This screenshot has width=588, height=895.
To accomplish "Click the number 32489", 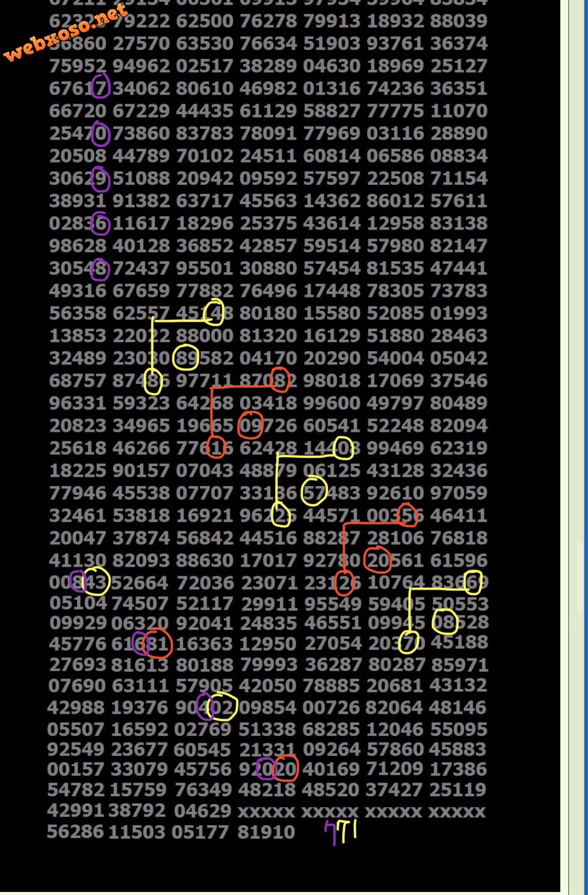I will 78,358.
